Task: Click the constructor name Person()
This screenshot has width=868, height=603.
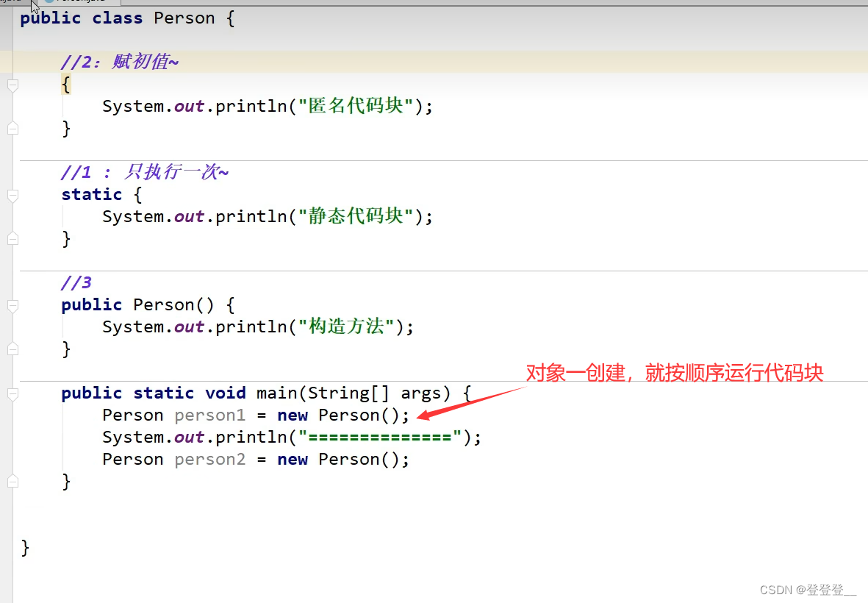Action: (173, 305)
